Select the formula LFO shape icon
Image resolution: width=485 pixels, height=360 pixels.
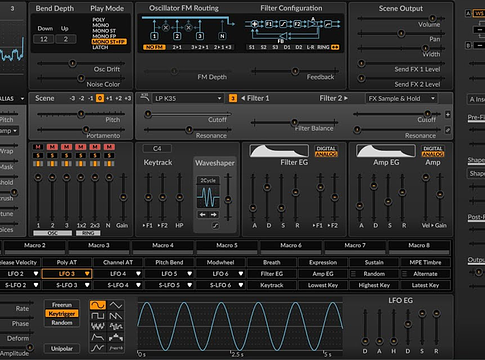click(x=116, y=348)
